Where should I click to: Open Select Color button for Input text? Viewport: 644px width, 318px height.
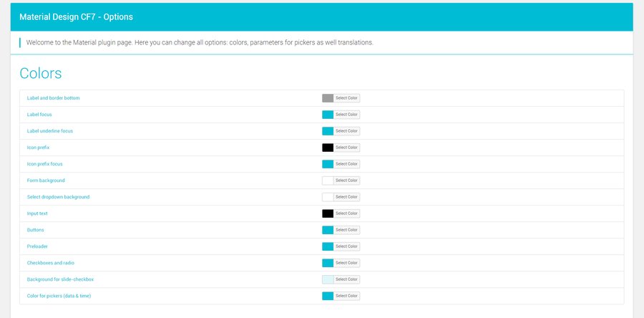click(x=346, y=213)
